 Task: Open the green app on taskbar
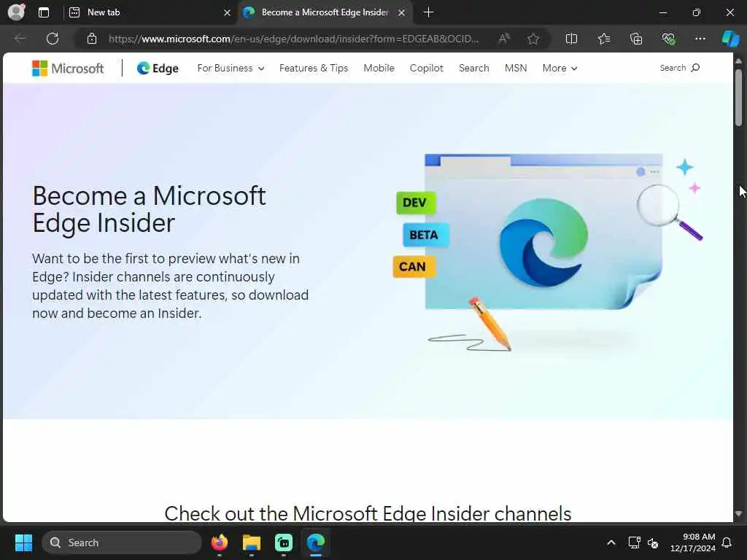[284, 542]
